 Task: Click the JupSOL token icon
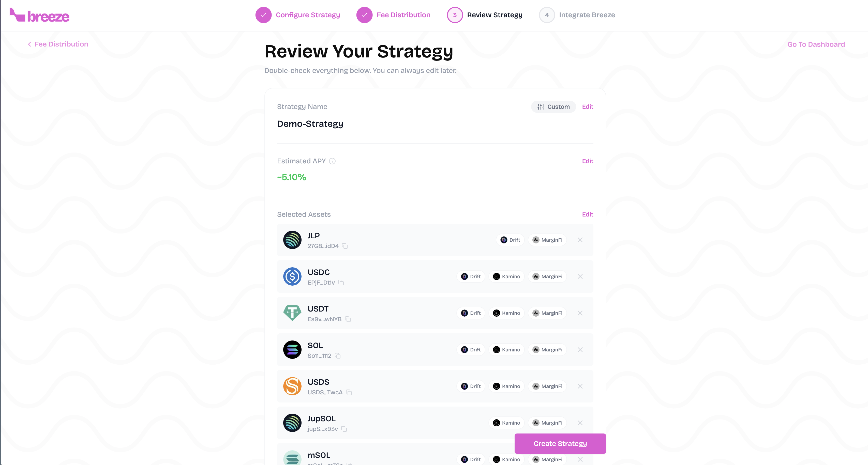point(292,423)
